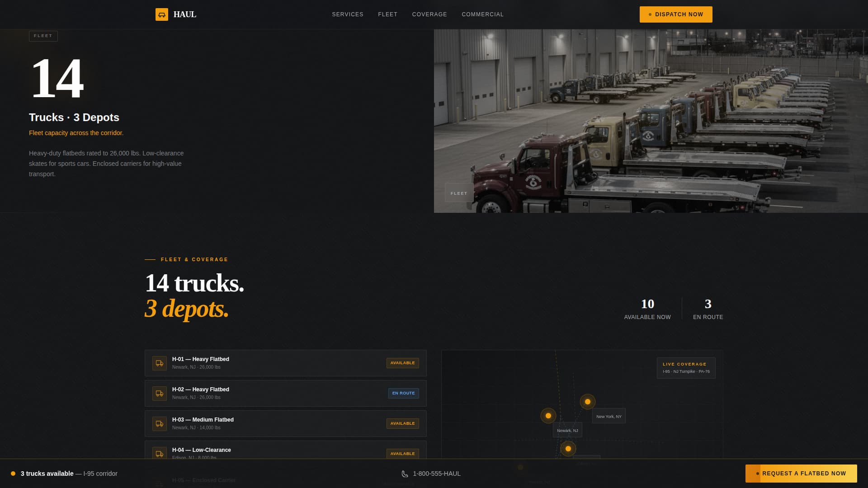Click the Dispatch Now button

tap(676, 14)
